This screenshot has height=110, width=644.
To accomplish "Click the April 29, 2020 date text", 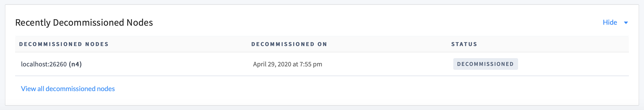I will click(272, 64).
